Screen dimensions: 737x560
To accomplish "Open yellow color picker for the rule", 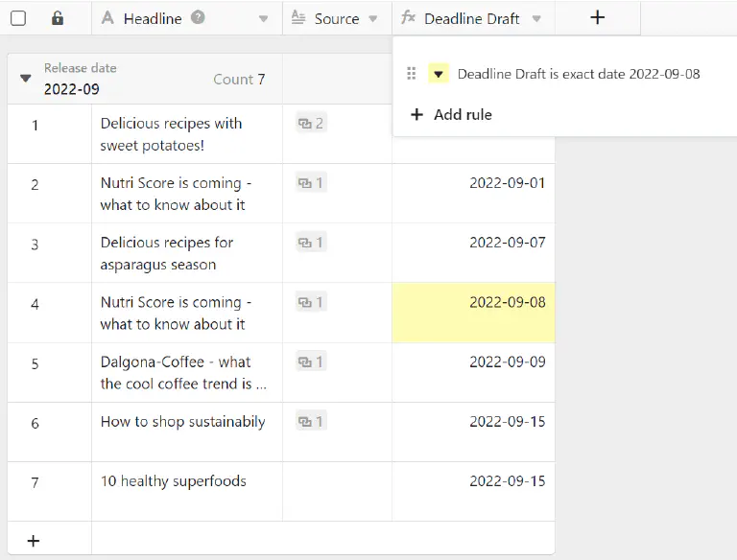I will pos(439,74).
